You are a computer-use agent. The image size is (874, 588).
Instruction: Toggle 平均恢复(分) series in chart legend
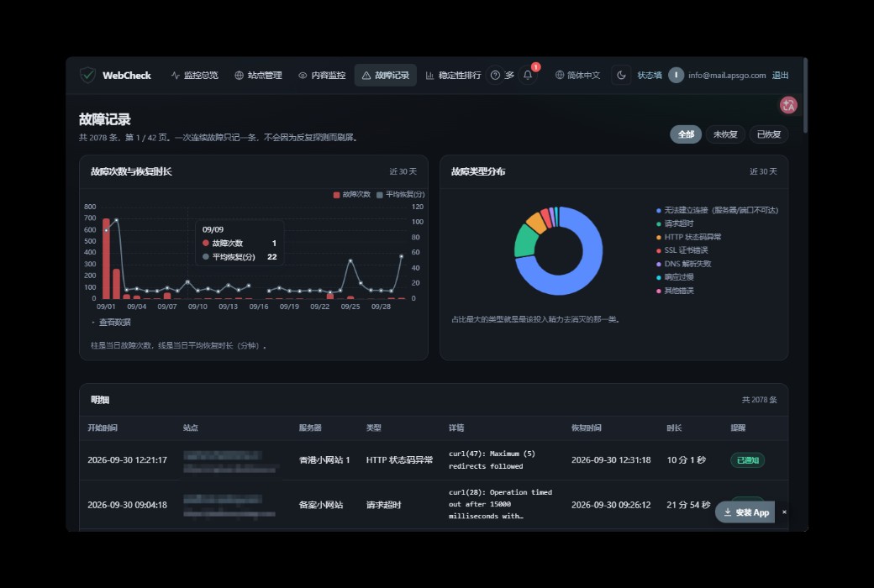400,195
